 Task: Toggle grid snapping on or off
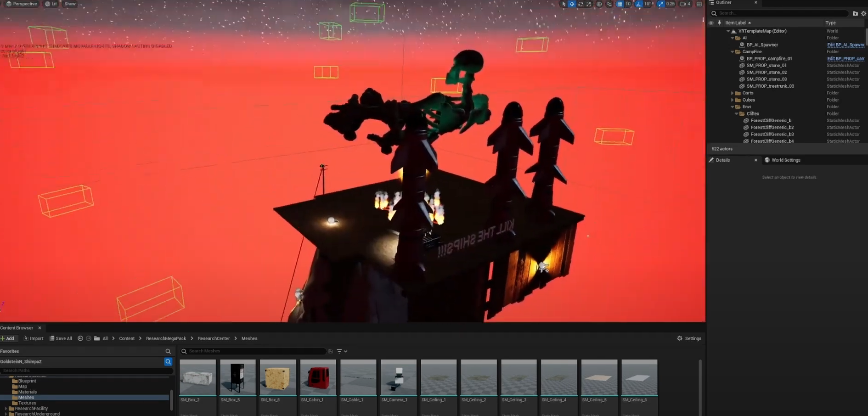[x=620, y=4]
